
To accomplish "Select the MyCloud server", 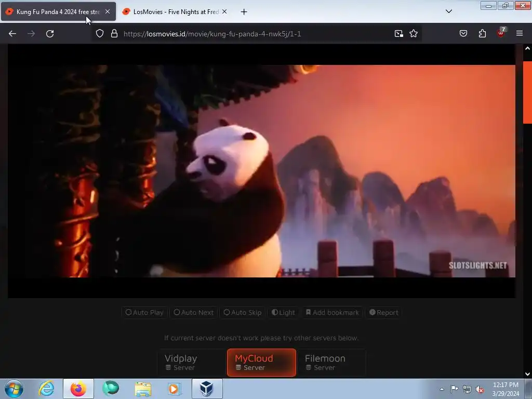I will [x=261, y=362].
